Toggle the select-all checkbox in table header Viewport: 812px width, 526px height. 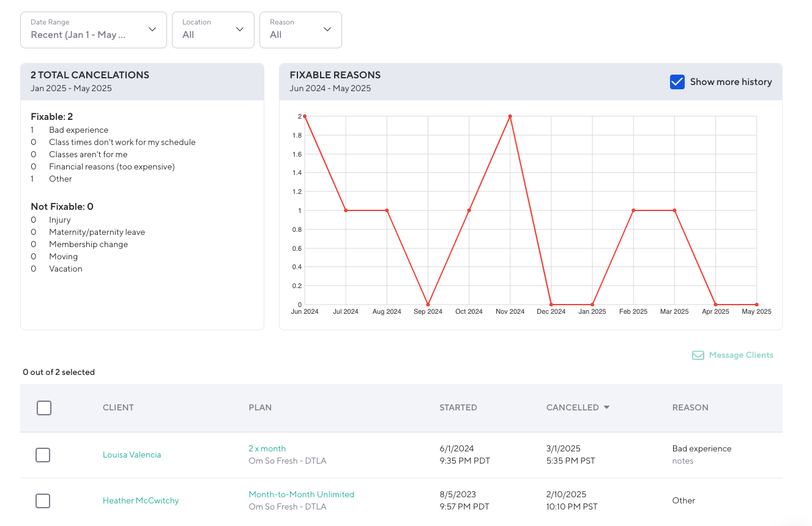tap(44, 408)
